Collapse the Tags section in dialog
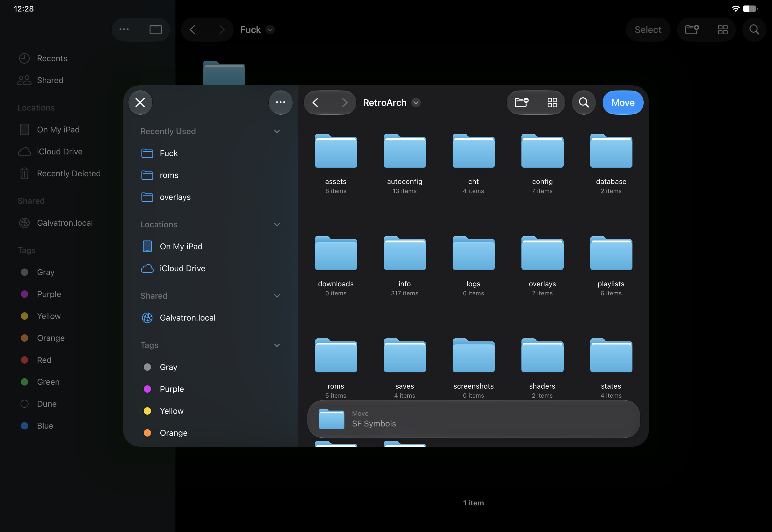This screenshot has height=532, width=772. pyautogui.click(x=277, y=345)
